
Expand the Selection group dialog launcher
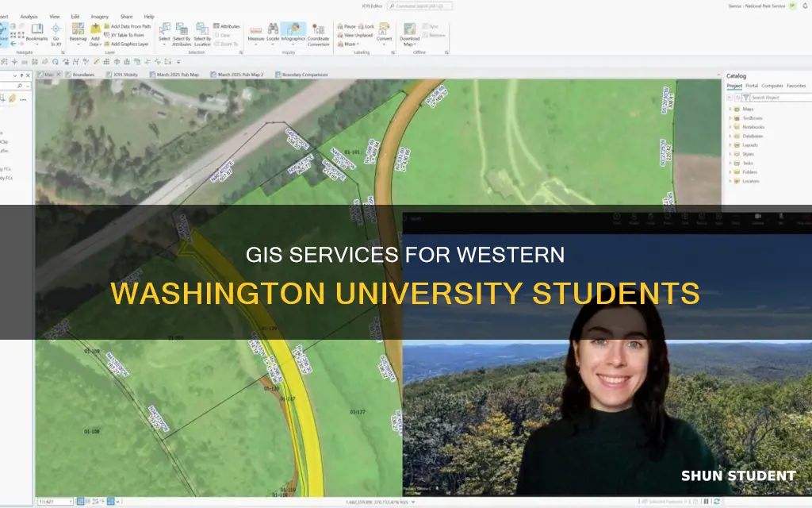[x=241, y=52]
